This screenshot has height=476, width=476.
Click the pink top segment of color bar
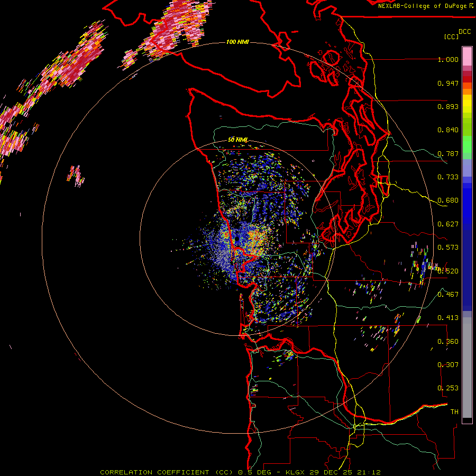(467, 56)
